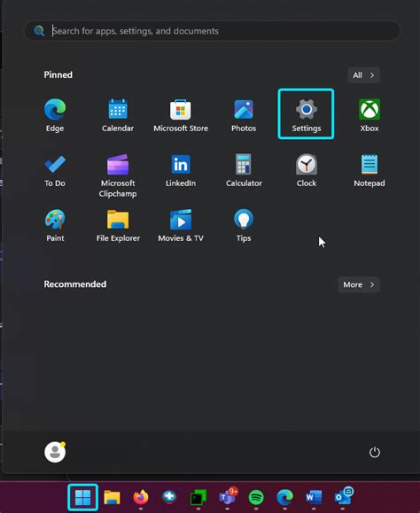This screenshot has height=513, width=420.
Task: Launch Notepad
Action: coord(369,170)
